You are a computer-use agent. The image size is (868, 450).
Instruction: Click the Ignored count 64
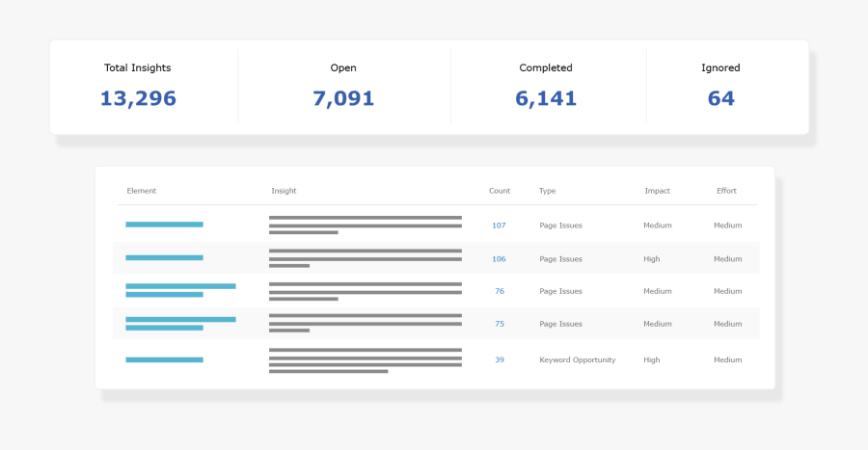pyautogui.click(x=720, y=98)
